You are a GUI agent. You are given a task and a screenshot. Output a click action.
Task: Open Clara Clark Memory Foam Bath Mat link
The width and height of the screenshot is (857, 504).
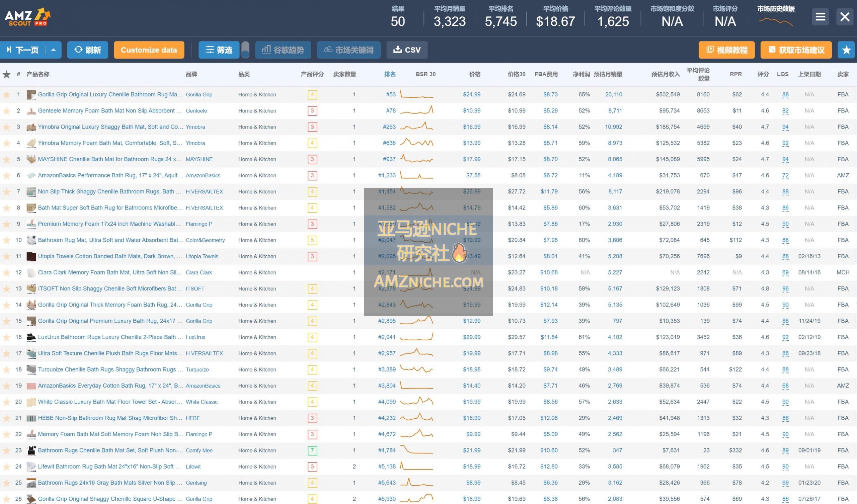click(110, 272)
